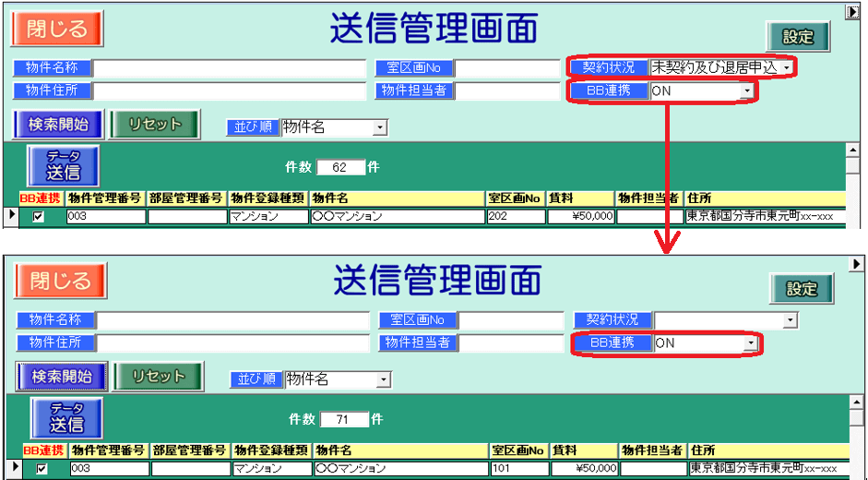Image resolution: width=868 pixels, height=480 pixels.
Task: Expand 並び順 dropdown in the 71件 panel
Action: [384, 380]
